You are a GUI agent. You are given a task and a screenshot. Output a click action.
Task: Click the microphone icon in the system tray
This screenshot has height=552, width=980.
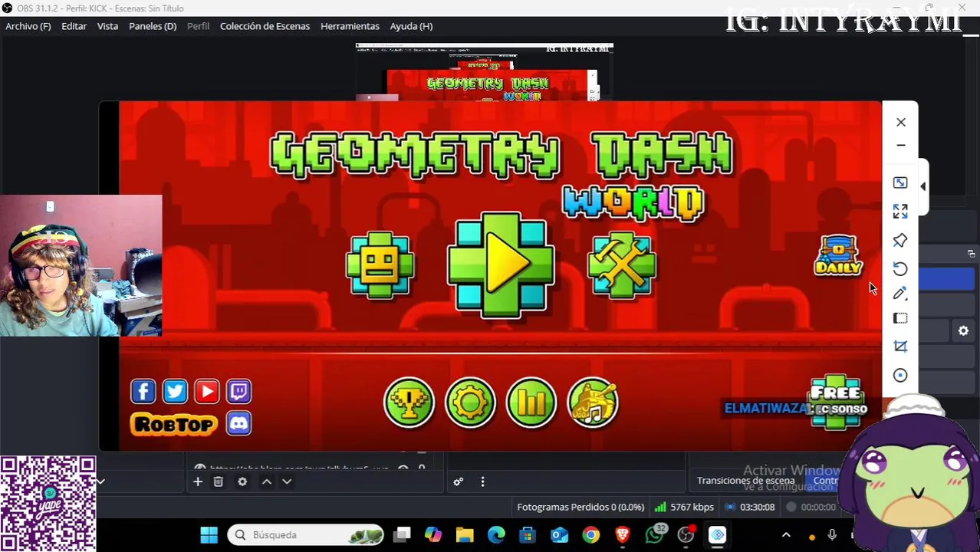pos(832,535)
